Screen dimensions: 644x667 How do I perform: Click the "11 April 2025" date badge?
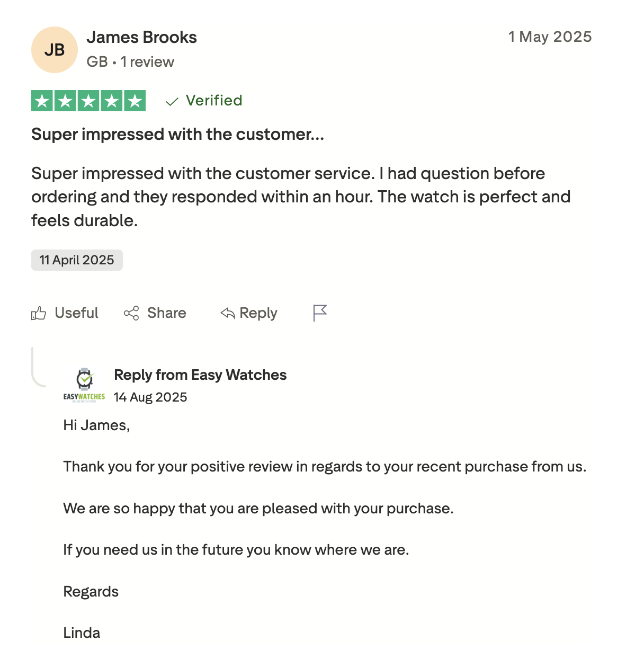[x=77, y=260]
